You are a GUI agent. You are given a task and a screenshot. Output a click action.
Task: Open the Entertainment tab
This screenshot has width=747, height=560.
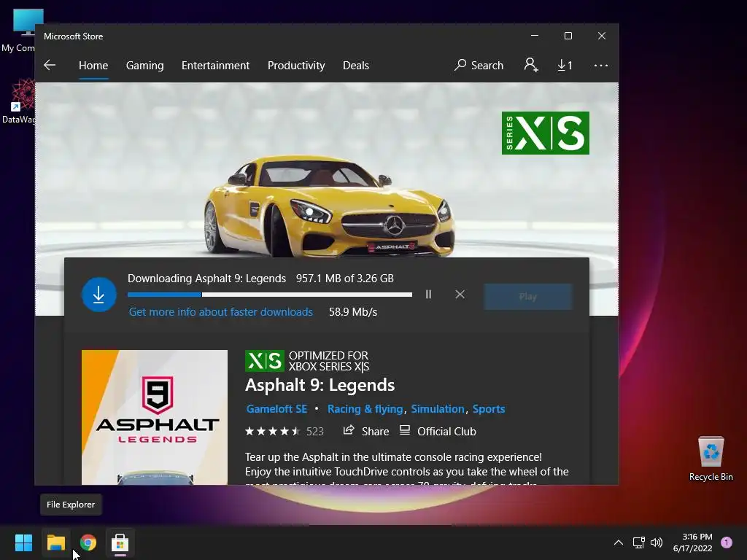(x=215, y=65)
